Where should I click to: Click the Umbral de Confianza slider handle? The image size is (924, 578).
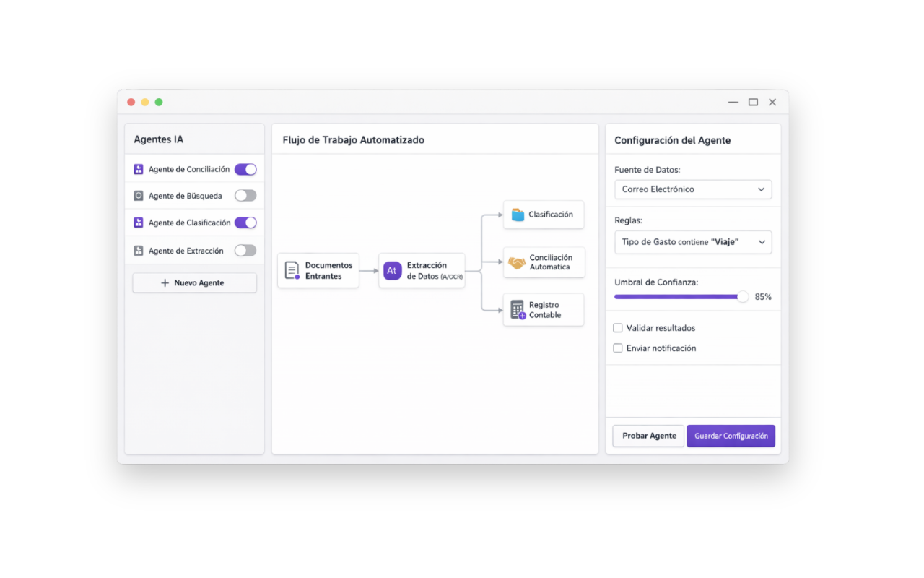coord(743,297)
